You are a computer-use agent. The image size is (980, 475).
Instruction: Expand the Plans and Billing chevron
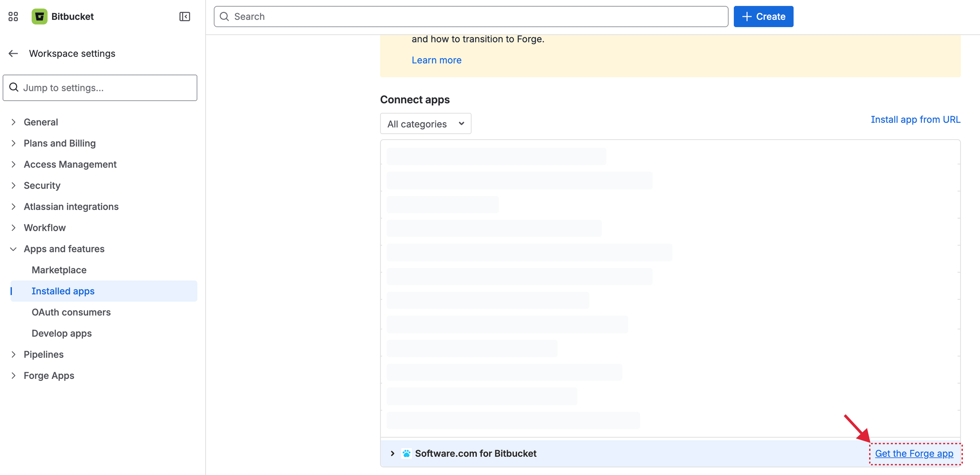point(13,143)
